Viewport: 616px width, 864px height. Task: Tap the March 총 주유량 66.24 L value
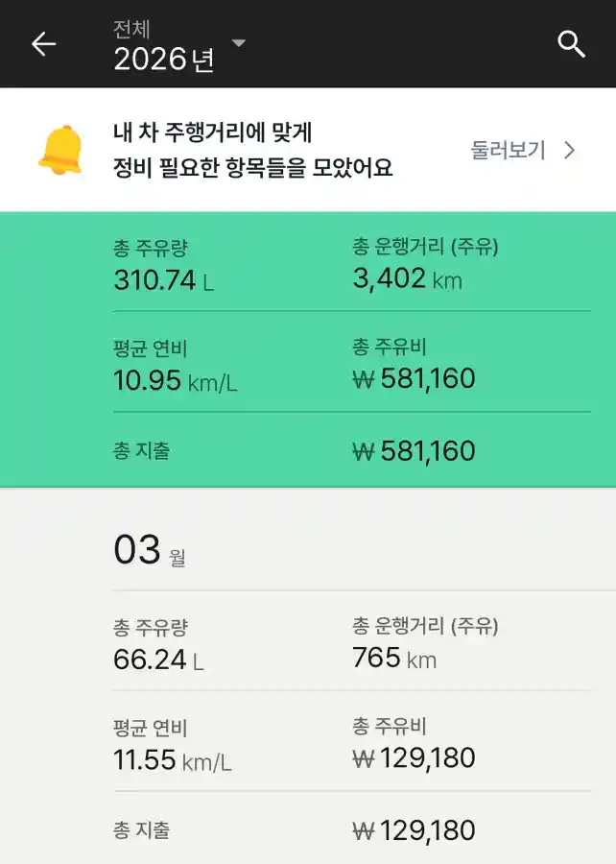149,660
